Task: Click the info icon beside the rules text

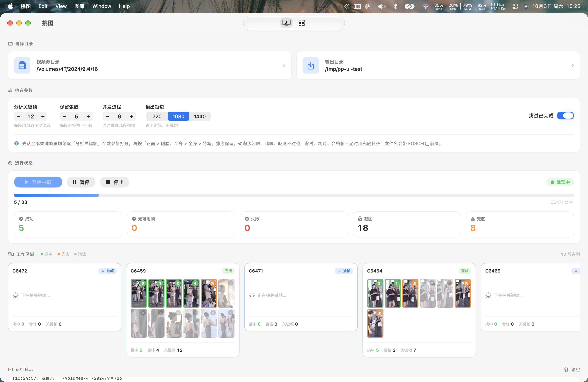Action: (17, 143)
